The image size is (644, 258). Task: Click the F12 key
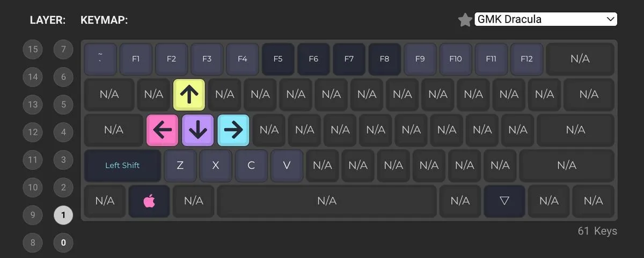click(x=526, y=58)
